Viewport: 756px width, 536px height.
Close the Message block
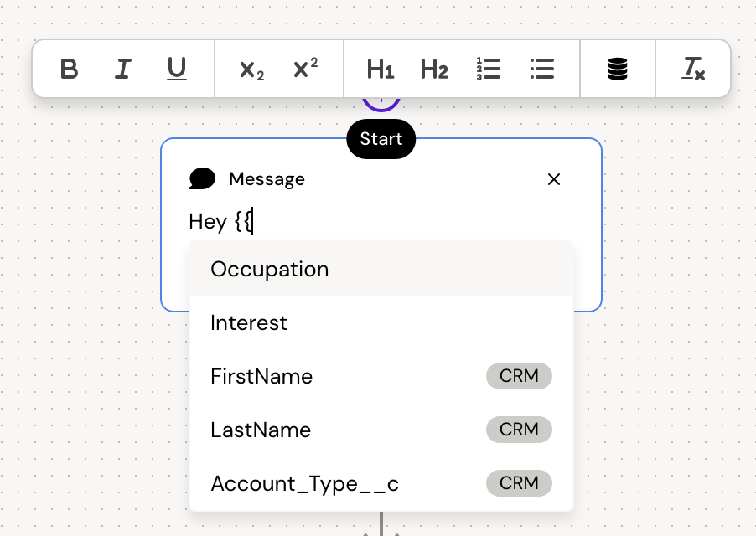pyautogui.click(x=553, y=179)
